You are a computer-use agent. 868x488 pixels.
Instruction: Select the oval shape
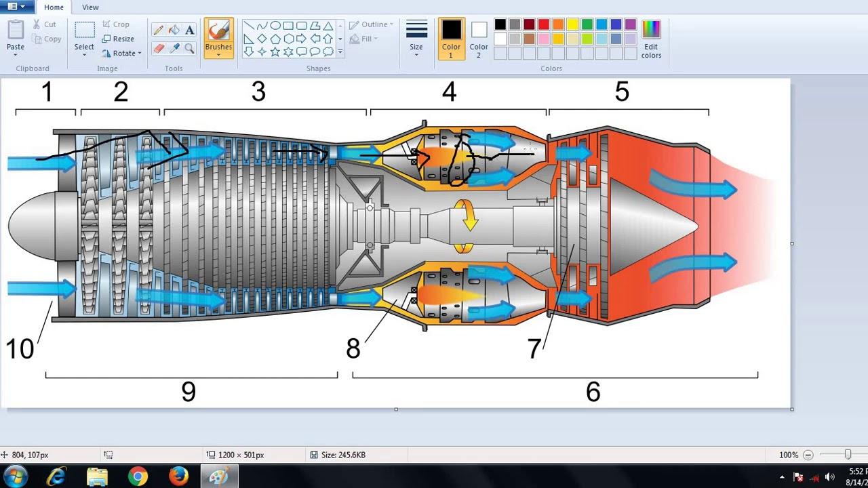click(275, 26)
